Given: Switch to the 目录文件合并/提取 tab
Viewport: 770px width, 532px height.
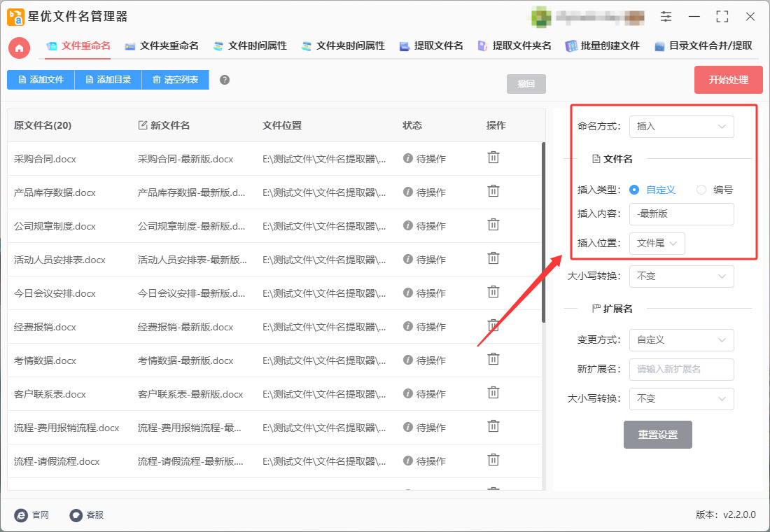Looking at the screenshot, I should click(703, 46).
